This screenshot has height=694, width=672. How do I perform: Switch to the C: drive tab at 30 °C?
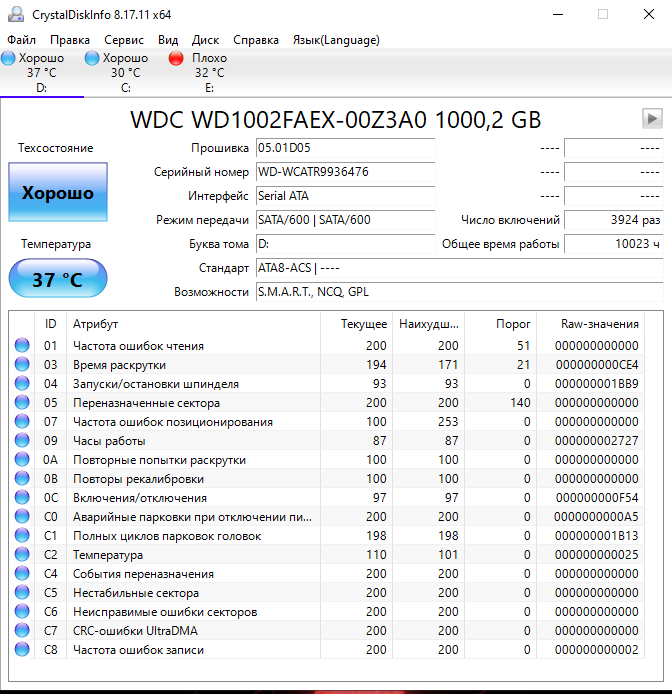(x=126, y=73)
